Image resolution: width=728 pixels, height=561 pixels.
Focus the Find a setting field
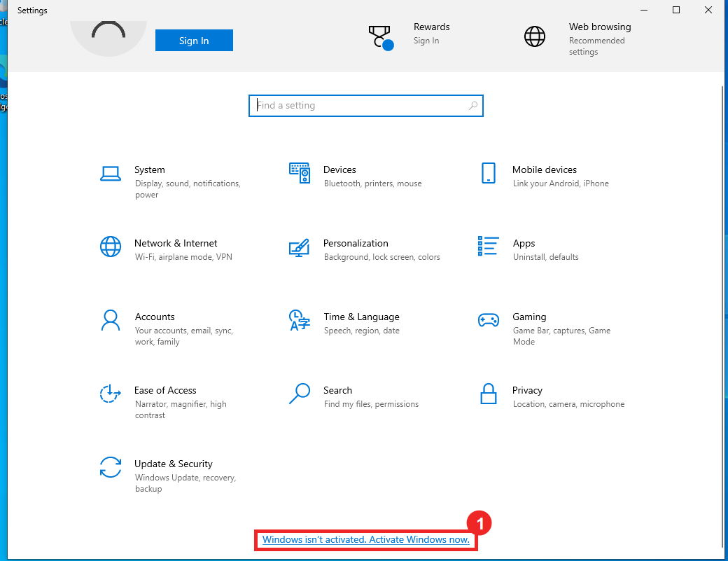(366, 106)
